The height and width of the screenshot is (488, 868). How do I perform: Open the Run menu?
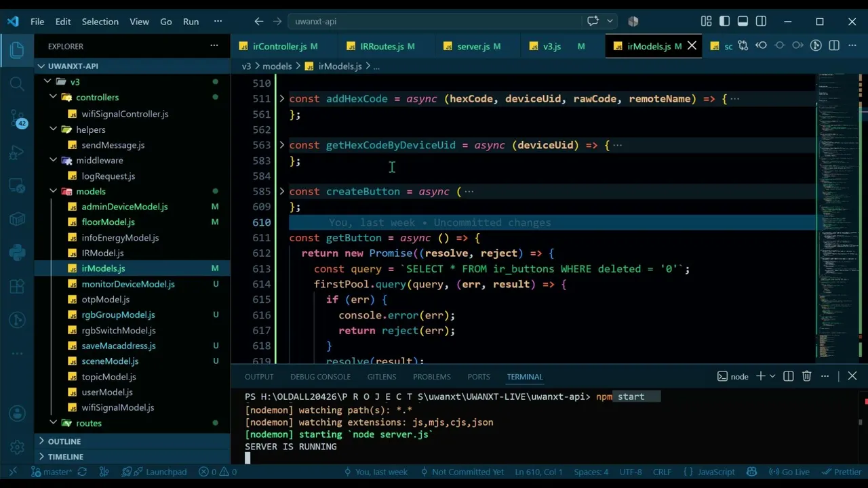pyautogui.click(x=191, y=21)
